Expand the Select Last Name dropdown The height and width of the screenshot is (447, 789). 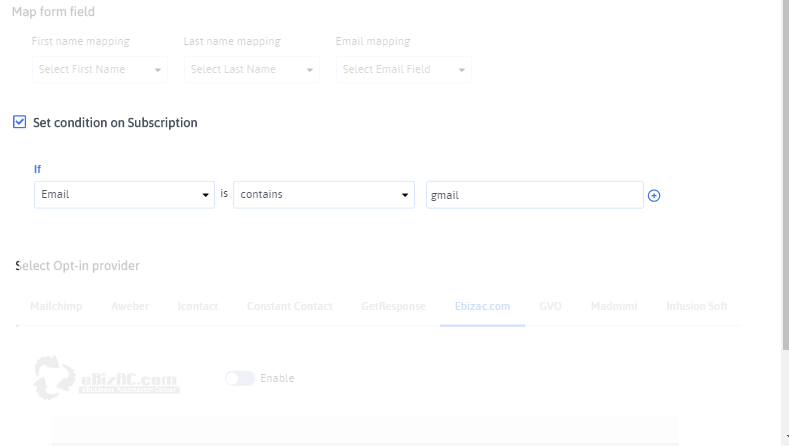(x=251, y=70)
